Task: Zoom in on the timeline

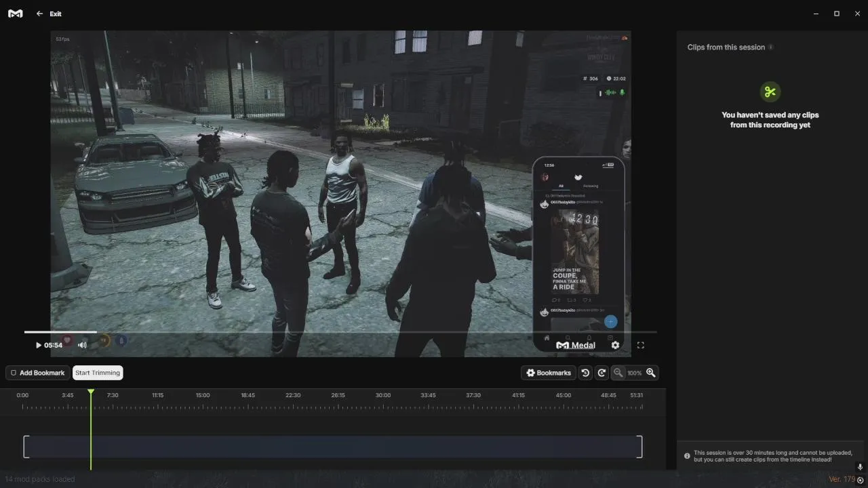Action: (651, 373)
